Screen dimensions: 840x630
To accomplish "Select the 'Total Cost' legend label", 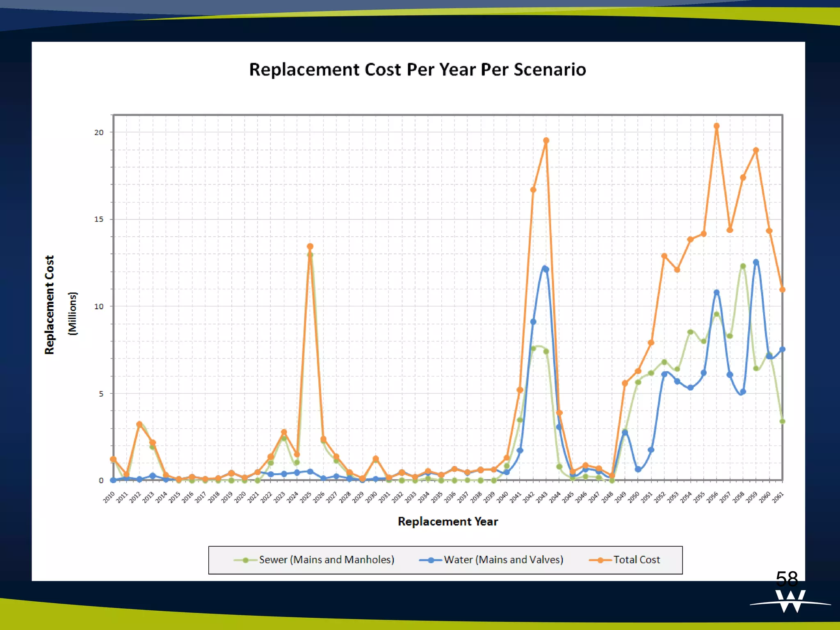I will point(637,560).
